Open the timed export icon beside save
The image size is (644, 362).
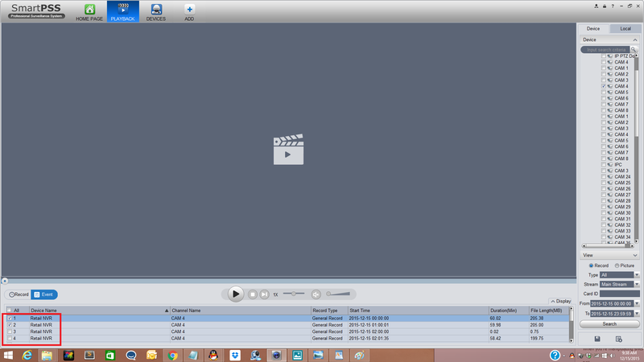(x=618, y=339)
